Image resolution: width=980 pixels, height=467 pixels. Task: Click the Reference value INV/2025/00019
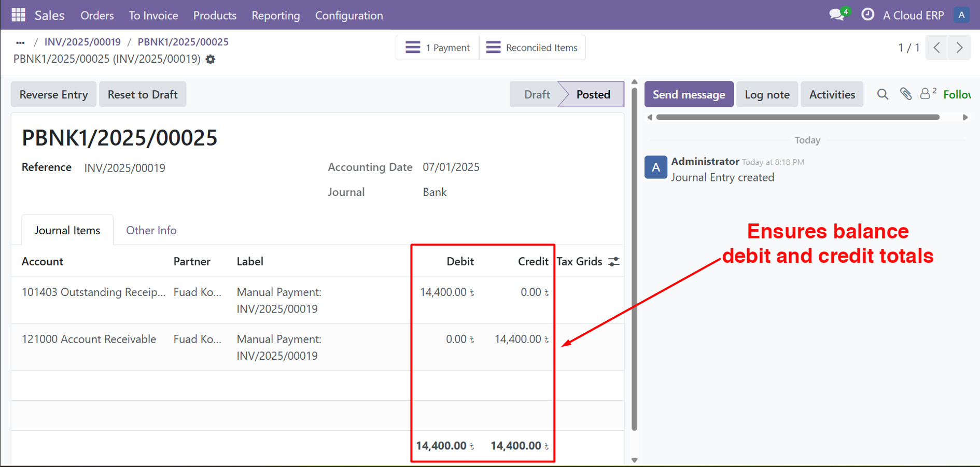tap(125, 168)
